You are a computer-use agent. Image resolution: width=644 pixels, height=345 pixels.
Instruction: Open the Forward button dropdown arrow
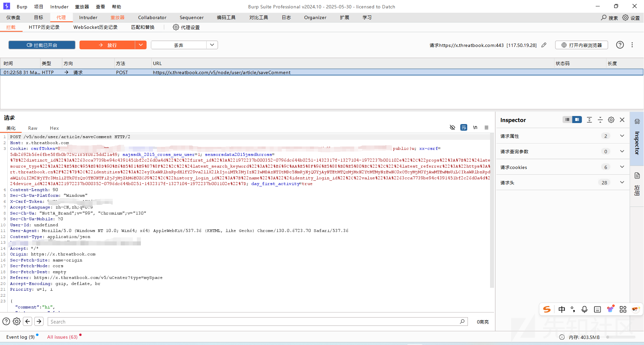[141, 45]
